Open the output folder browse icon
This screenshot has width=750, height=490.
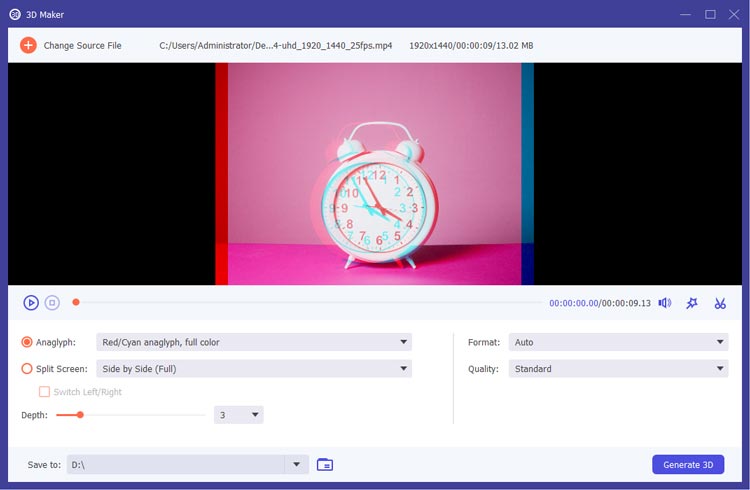click(x=325, y=464)
